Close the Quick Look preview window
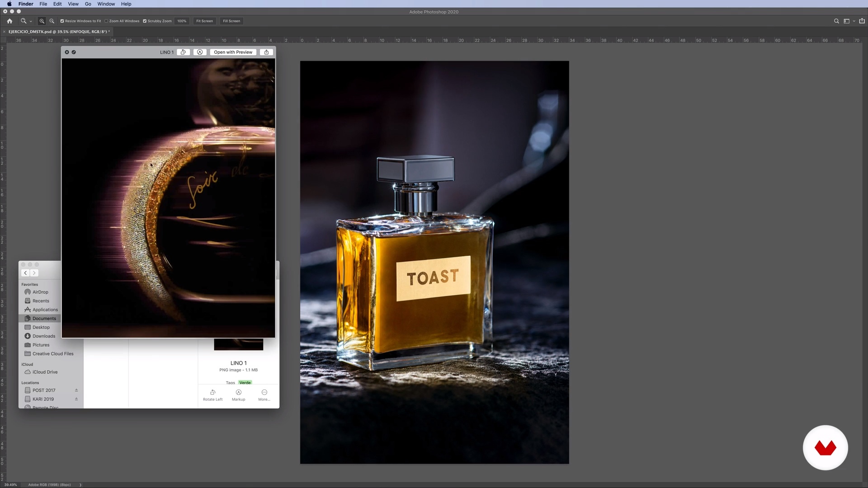The height and width of the screenshot is (488, 868). click(x=67, y=52)
